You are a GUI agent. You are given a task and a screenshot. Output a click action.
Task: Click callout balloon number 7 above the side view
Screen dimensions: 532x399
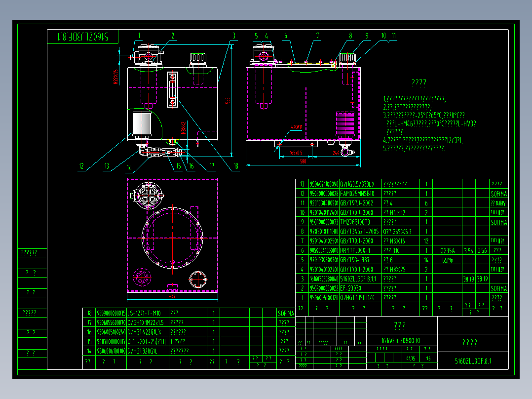[318, 36]
